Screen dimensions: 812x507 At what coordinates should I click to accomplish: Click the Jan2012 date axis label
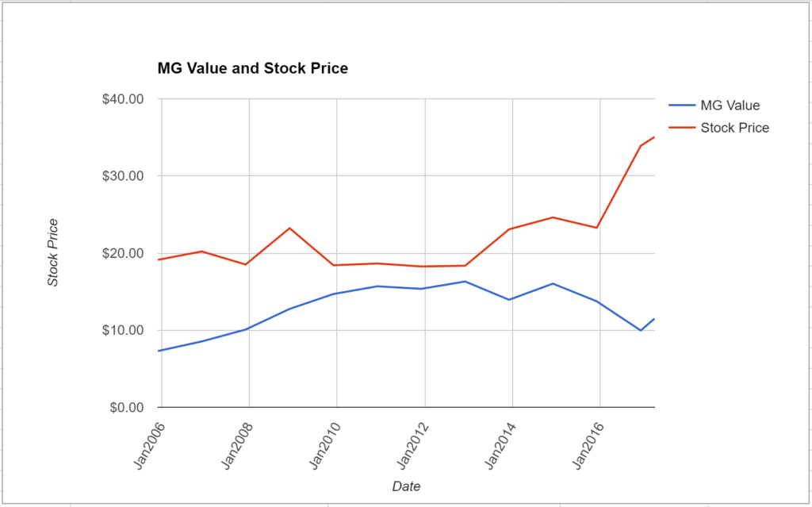coord(413,446)
